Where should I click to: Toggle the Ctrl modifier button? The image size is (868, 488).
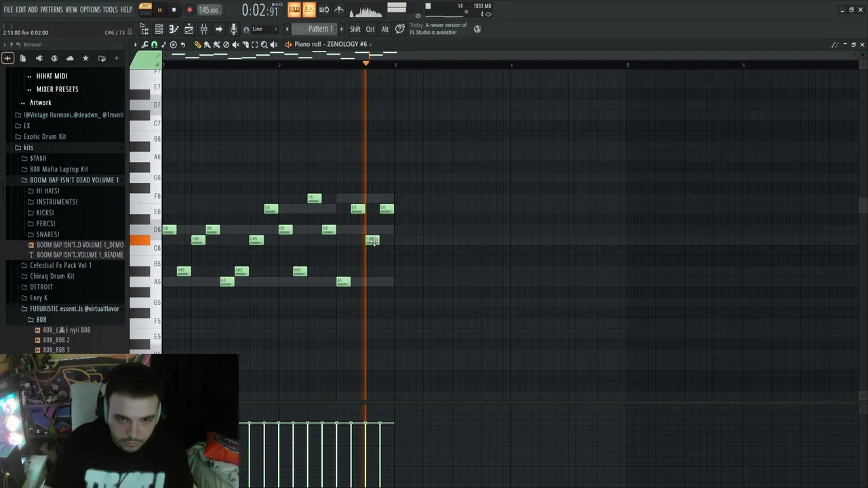(x=370, y=29)
